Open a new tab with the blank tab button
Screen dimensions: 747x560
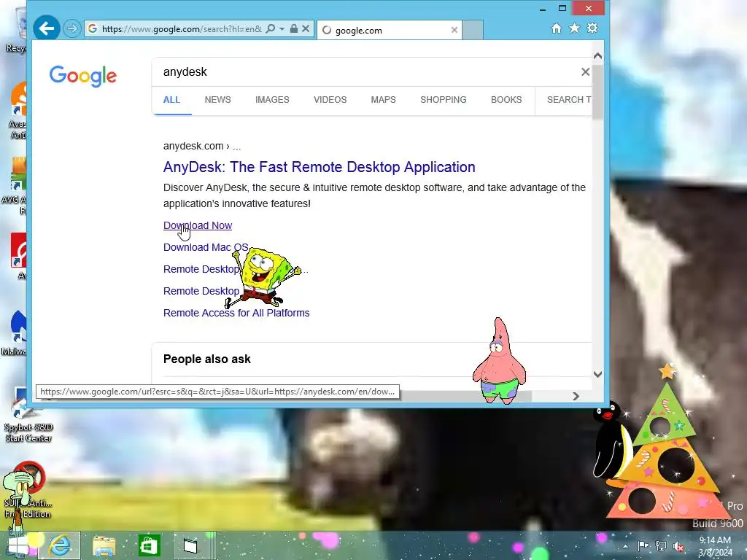coord(473,30)
